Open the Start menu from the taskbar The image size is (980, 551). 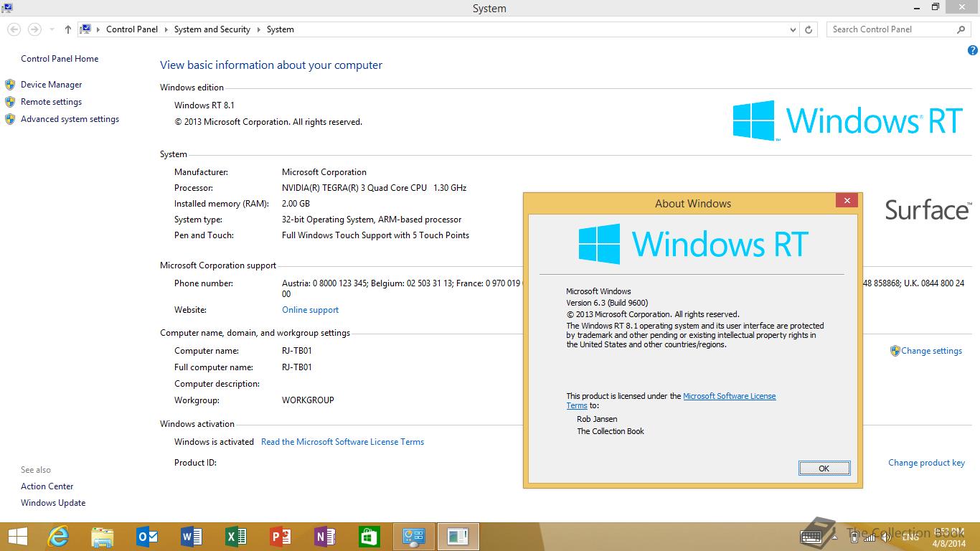pos(17,537)
